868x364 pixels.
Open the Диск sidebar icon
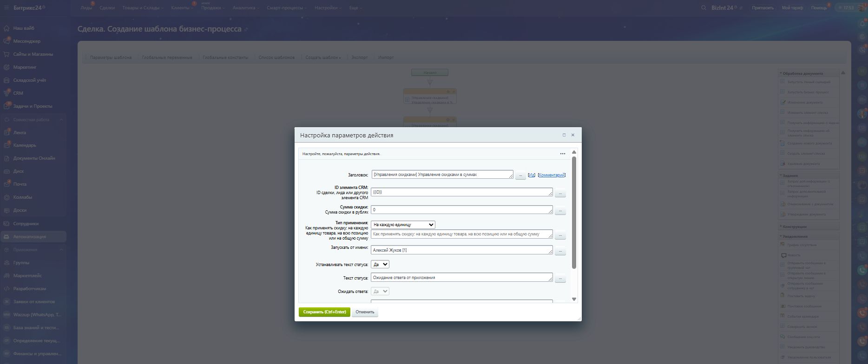click(7, 171)
